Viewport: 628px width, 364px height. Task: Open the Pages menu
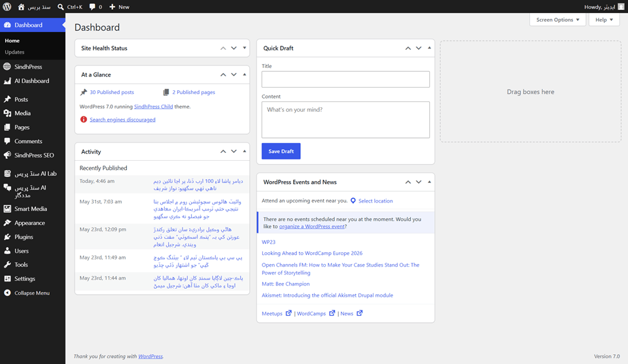(x=33, y=127)
